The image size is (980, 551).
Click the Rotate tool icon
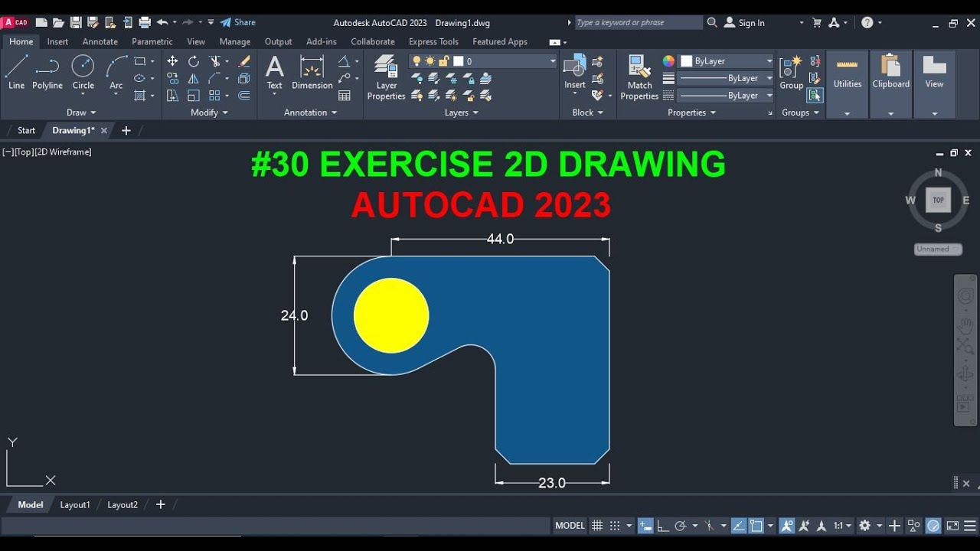click(x=194, y=61)
